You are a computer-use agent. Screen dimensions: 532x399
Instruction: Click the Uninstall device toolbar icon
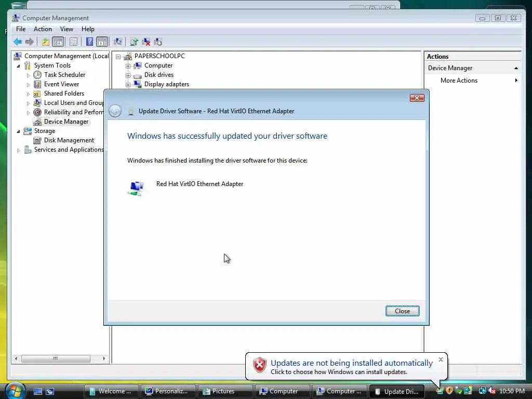[146, 42]
